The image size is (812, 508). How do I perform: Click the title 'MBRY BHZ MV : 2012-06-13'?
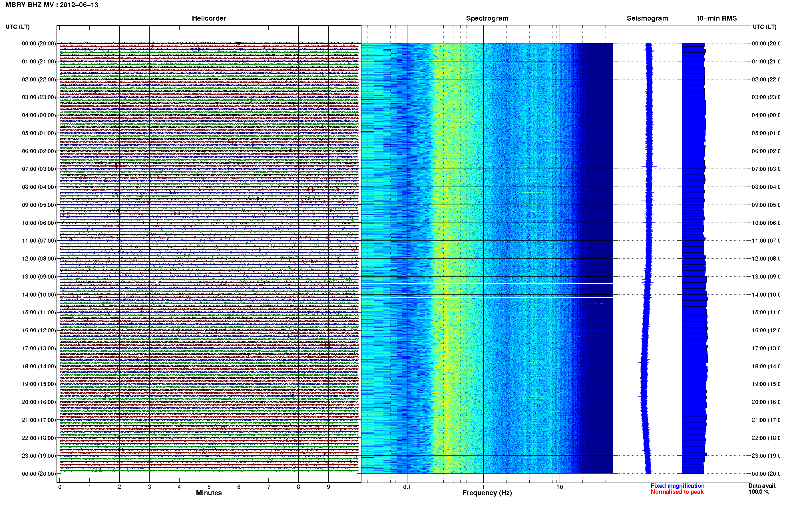click(52, 5)
